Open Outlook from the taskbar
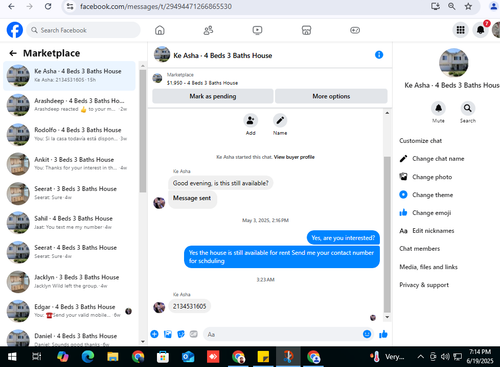 pyautogui.click(x=188, y=357)
